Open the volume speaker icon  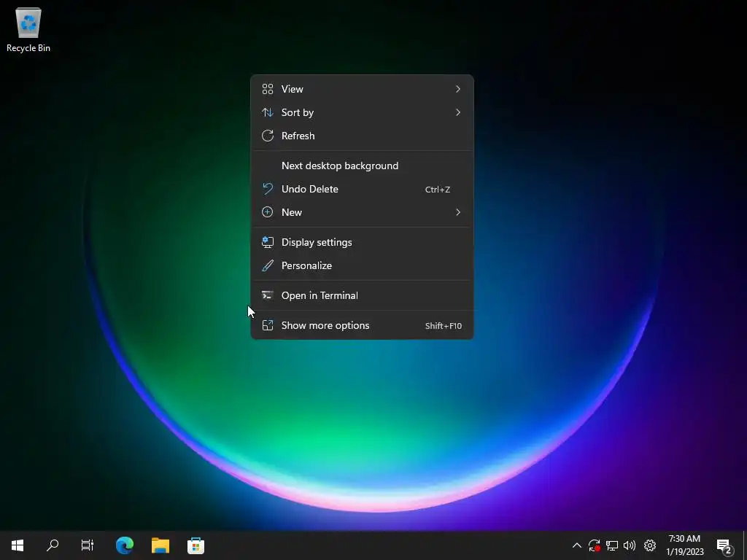pyautogui.click(x=630, y=545)
